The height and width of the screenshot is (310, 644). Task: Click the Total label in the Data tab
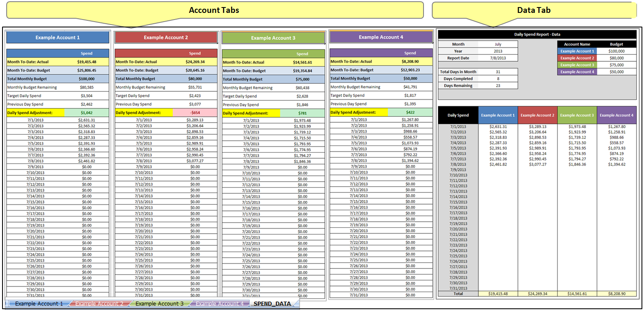pos(458,293)
